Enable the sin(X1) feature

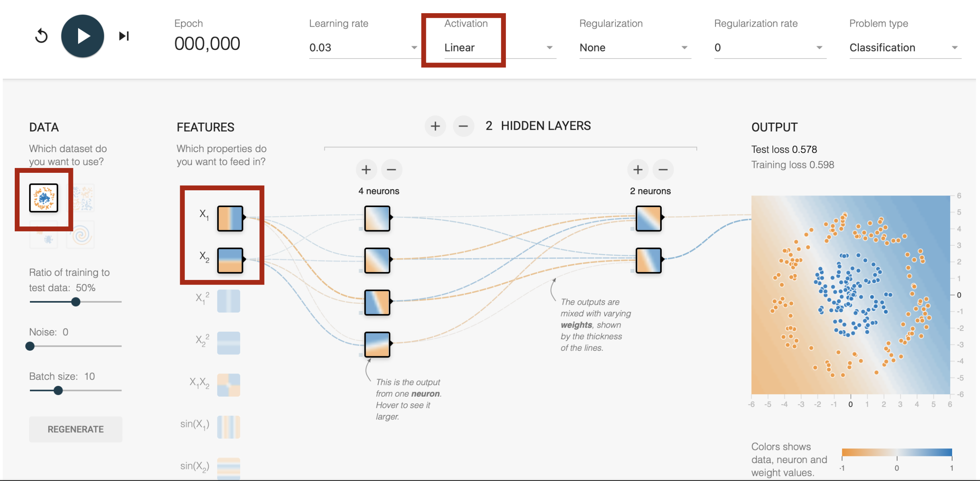229,427
